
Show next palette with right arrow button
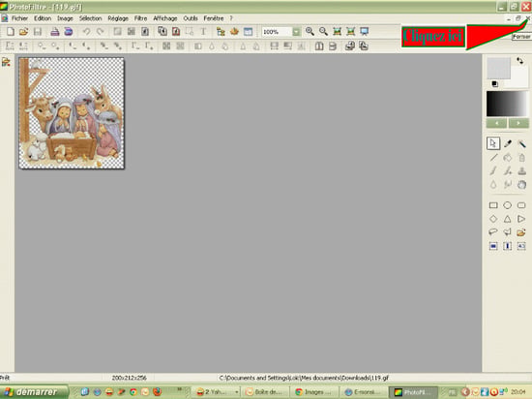(518, 123)
